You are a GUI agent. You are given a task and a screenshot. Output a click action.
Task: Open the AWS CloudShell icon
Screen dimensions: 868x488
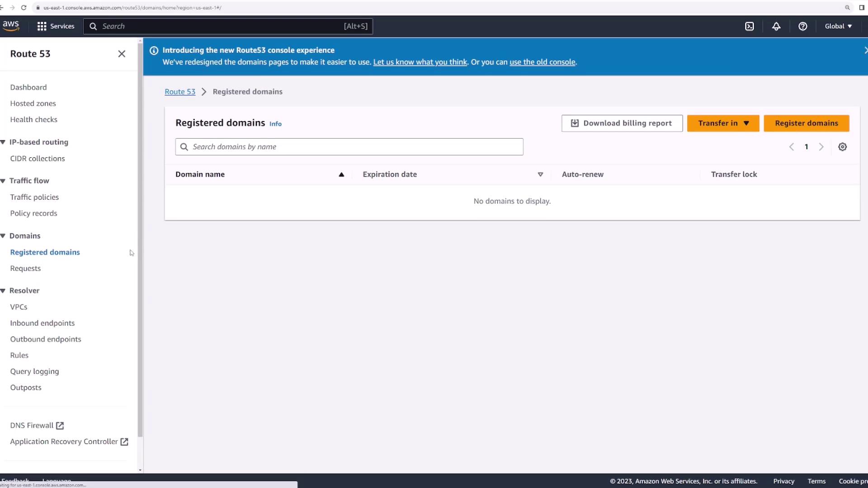tap(750, 26)
